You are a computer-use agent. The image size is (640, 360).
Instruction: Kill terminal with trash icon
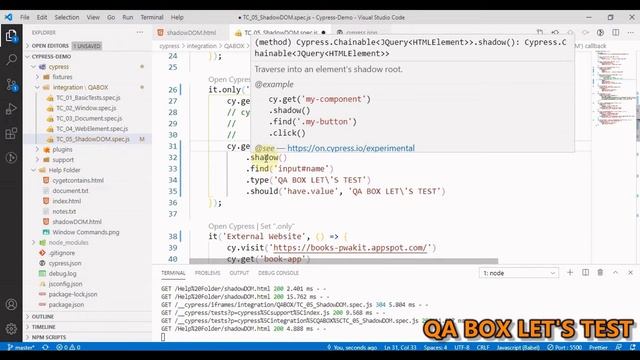click(600, 272)
